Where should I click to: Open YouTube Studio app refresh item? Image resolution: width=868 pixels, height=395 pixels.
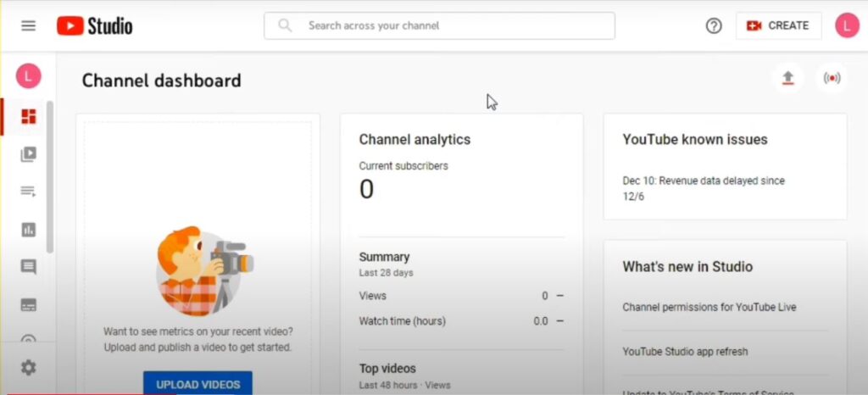[685, 351]
